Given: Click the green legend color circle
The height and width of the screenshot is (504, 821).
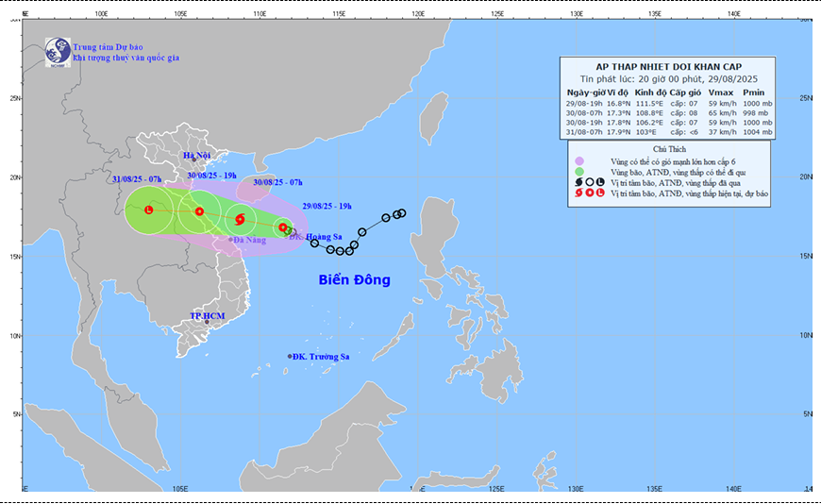Looking at the screenshot, I should (580, 171).
